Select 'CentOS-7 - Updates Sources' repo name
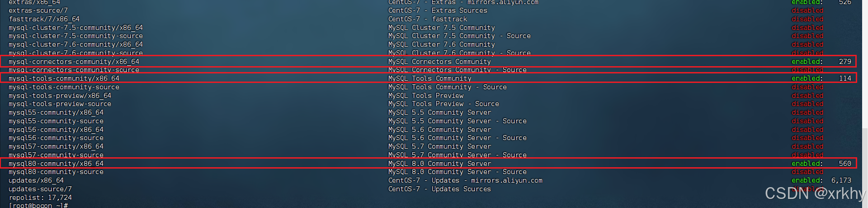The height and width of the screenshot is (208, 868). (x=439, y=189)
